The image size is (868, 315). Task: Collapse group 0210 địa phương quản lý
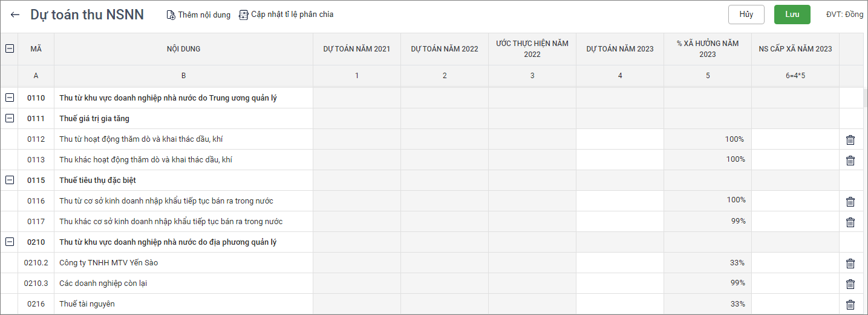click(10, 242)
